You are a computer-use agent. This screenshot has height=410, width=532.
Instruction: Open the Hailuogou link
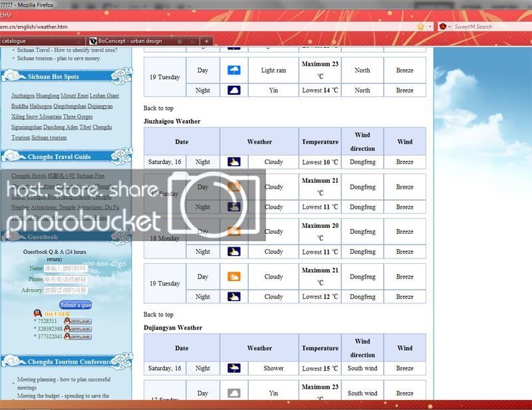(x=41, y=106)
